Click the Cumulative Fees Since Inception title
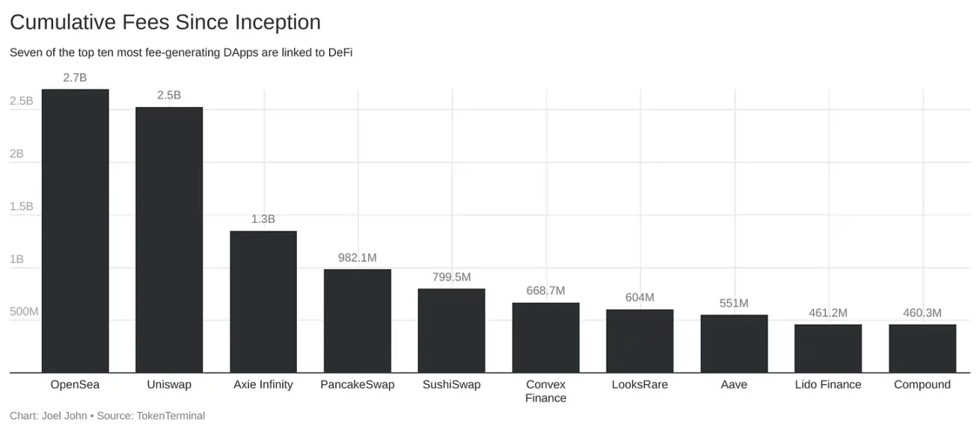Screen dimensions: 980x432 pos(165,22)
